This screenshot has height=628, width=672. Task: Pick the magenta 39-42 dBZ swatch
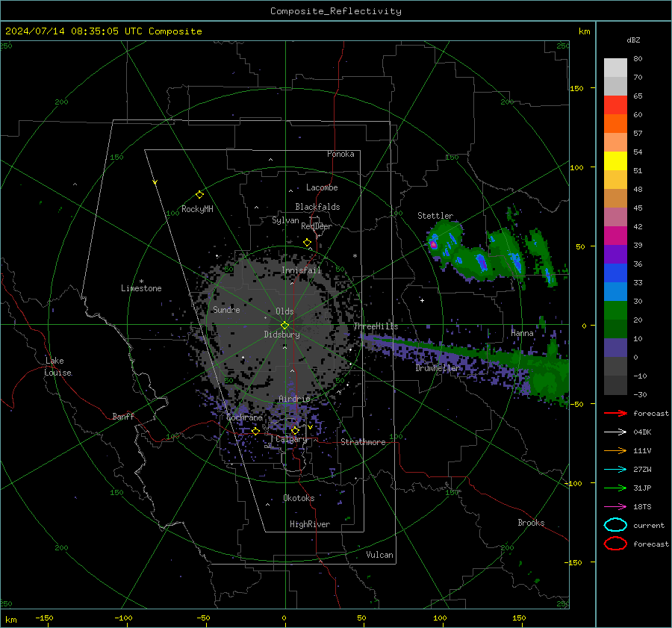coord(615,236)
